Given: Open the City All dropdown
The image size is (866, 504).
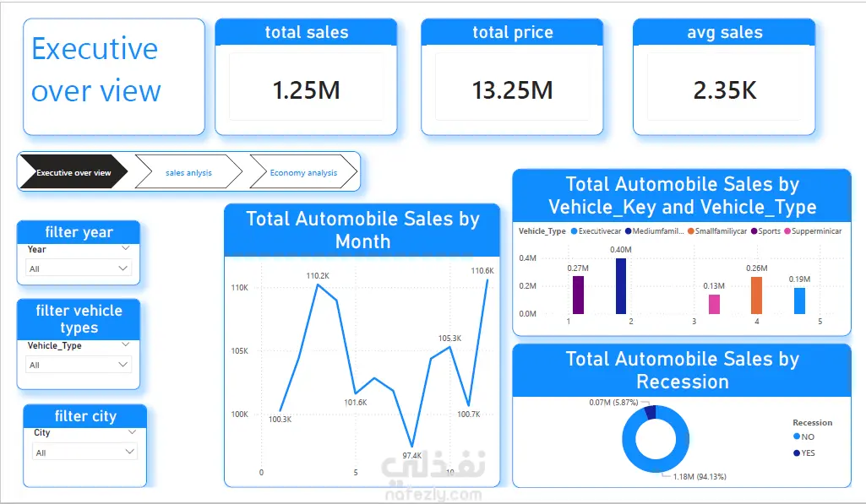Looking at the screenshot, I should (84, 452).
